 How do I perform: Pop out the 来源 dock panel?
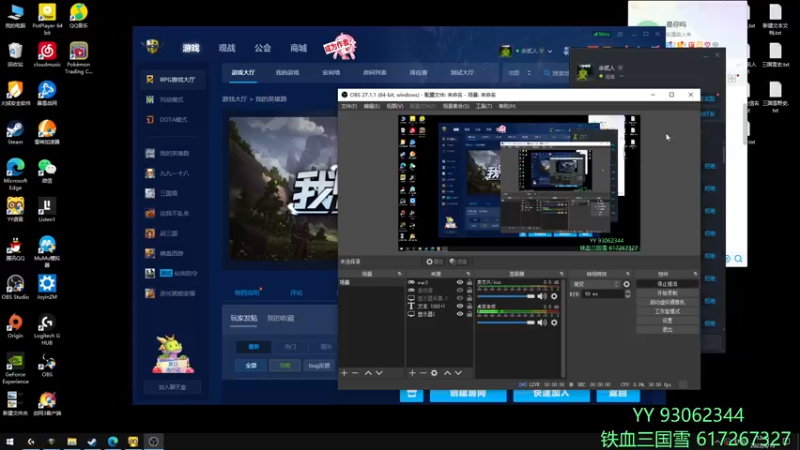(468, 274)
